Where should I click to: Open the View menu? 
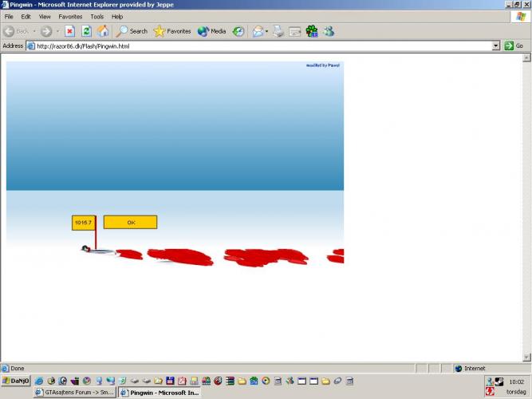click(x=45, y=17)
